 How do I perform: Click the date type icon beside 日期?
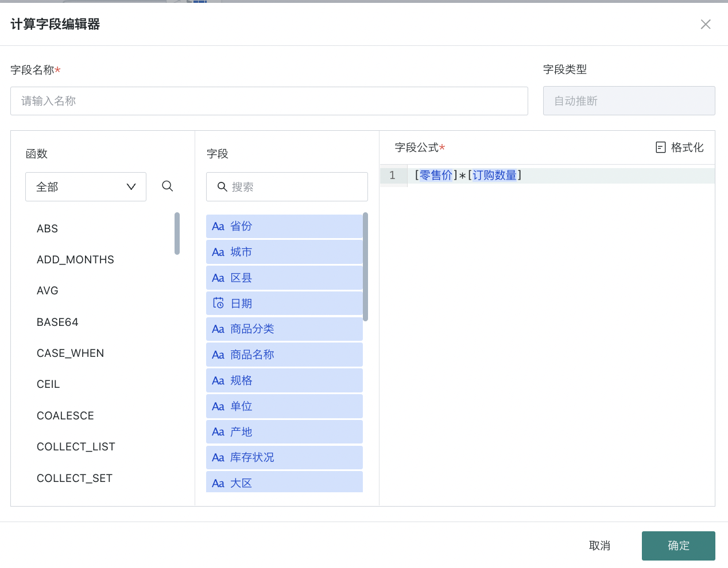point(218,303)
